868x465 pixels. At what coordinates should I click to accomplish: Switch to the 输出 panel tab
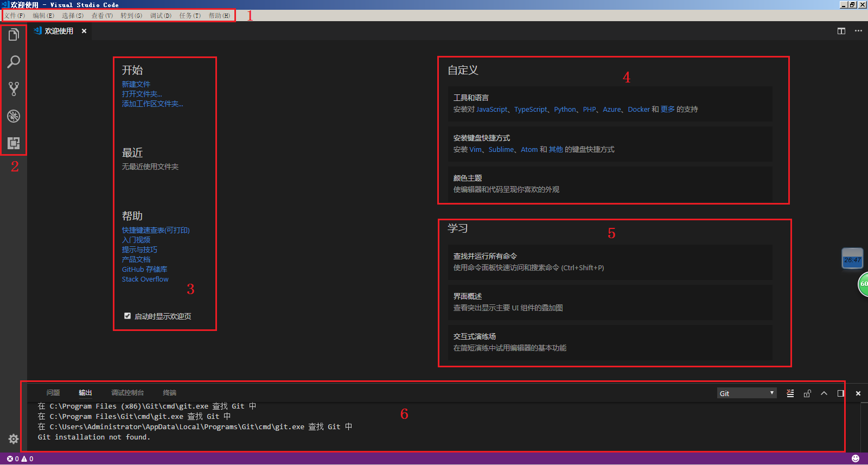click(85, 393)
